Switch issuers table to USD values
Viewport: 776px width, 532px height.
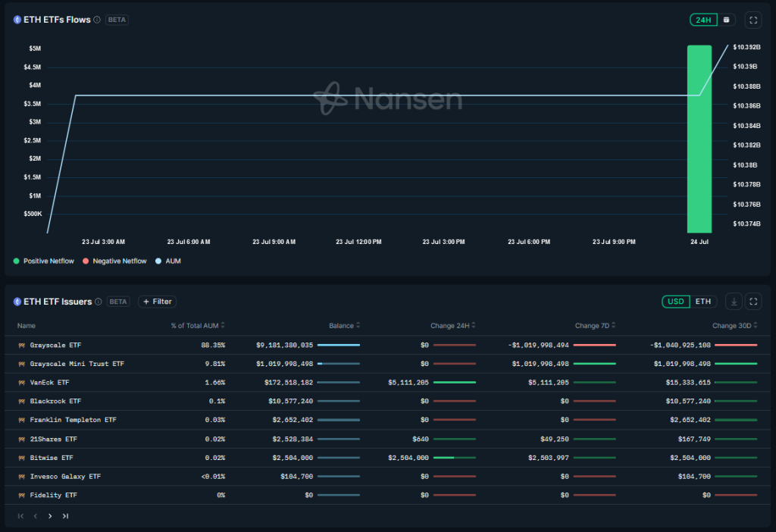click(x=675, y=302)
